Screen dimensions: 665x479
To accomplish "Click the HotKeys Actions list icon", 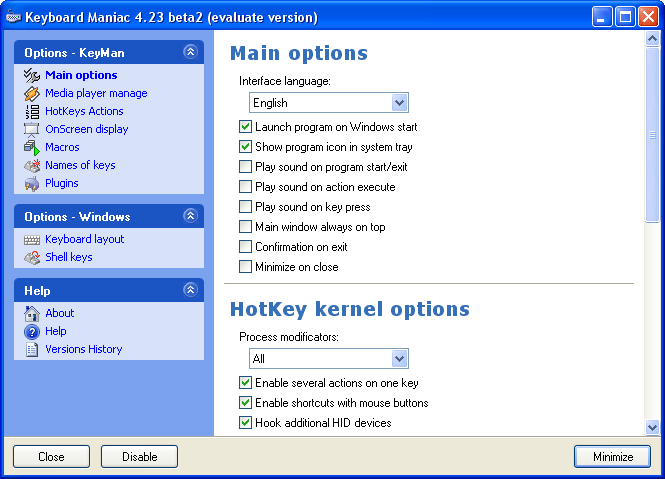I will [x=32, y=112].
